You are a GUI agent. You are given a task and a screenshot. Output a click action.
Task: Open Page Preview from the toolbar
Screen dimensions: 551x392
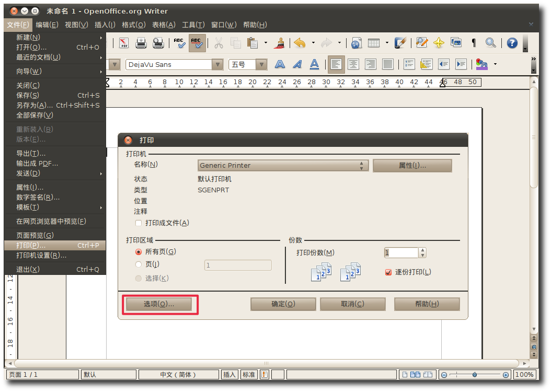click(x=158, y=43)
